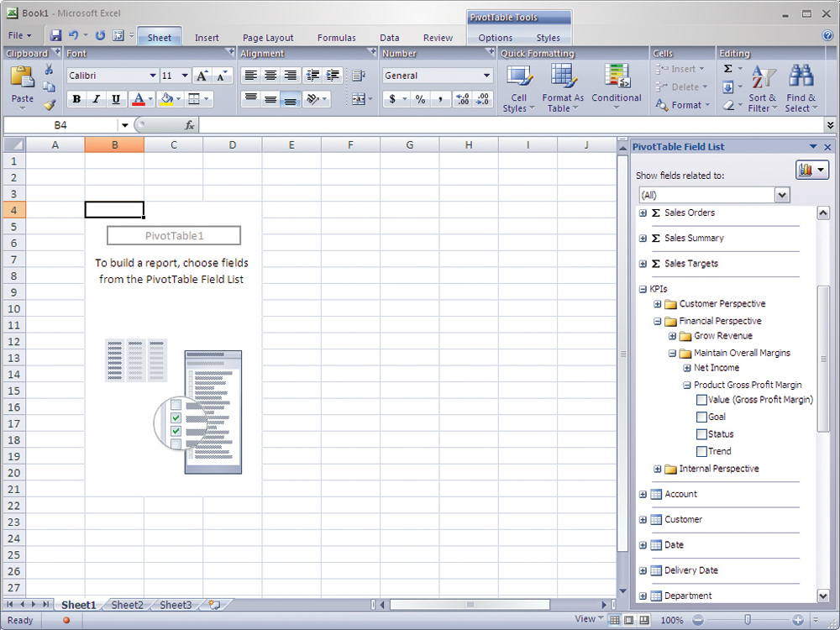Image resolution: width=840 pixels, height=630 pixels.
Task: Click the zoom slider handle
Action: 748,620
